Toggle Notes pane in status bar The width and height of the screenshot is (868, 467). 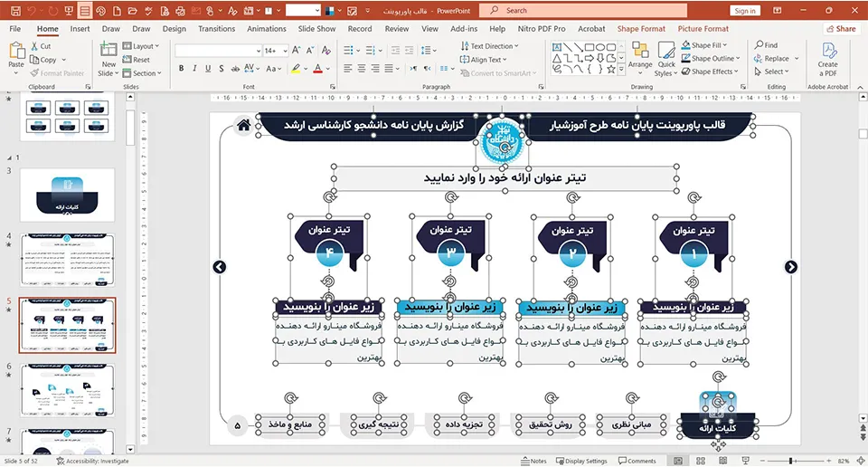coord(533,461)
